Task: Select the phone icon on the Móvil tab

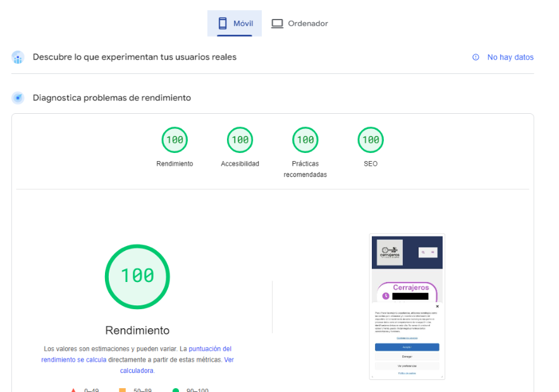Action: 223,23
